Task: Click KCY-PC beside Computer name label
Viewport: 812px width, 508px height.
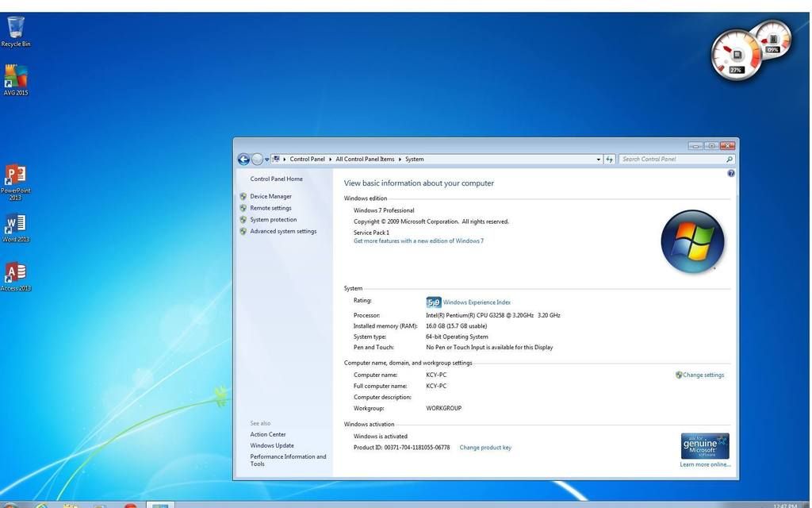Action: pos(436,375)
